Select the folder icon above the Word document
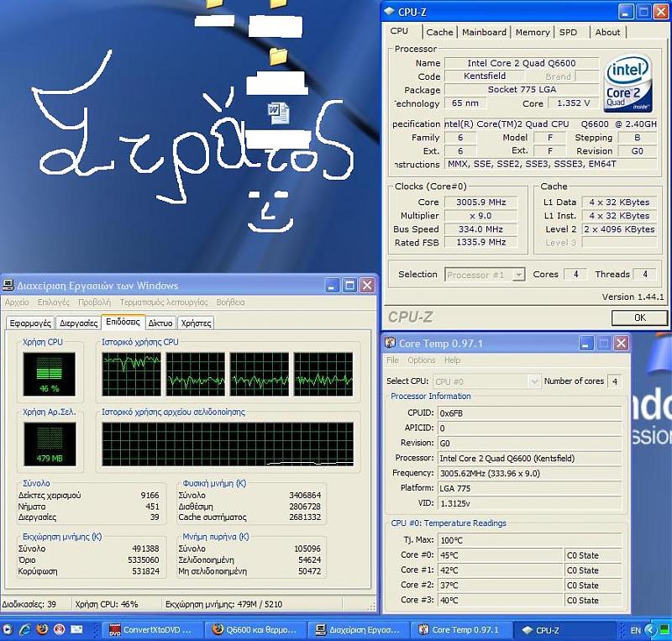Image resolution: width=672 pixels, height=641 pixels. click(278, 56)
